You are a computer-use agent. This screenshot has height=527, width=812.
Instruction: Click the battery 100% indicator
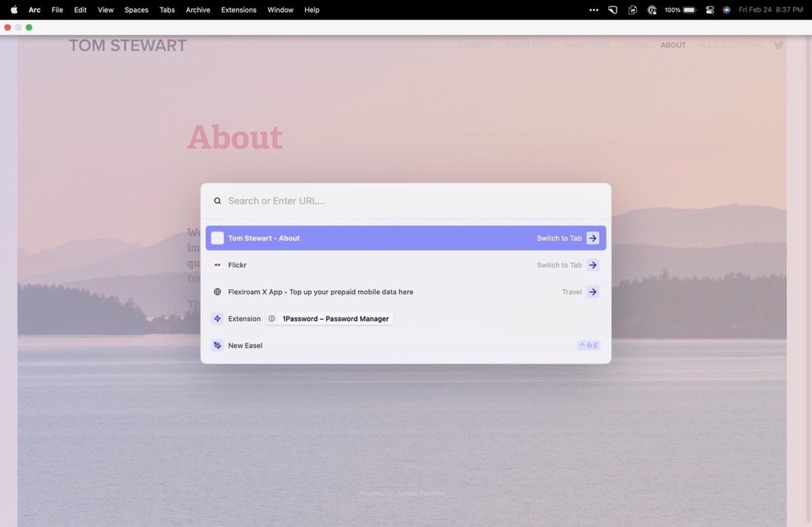[x=681, y=10]
